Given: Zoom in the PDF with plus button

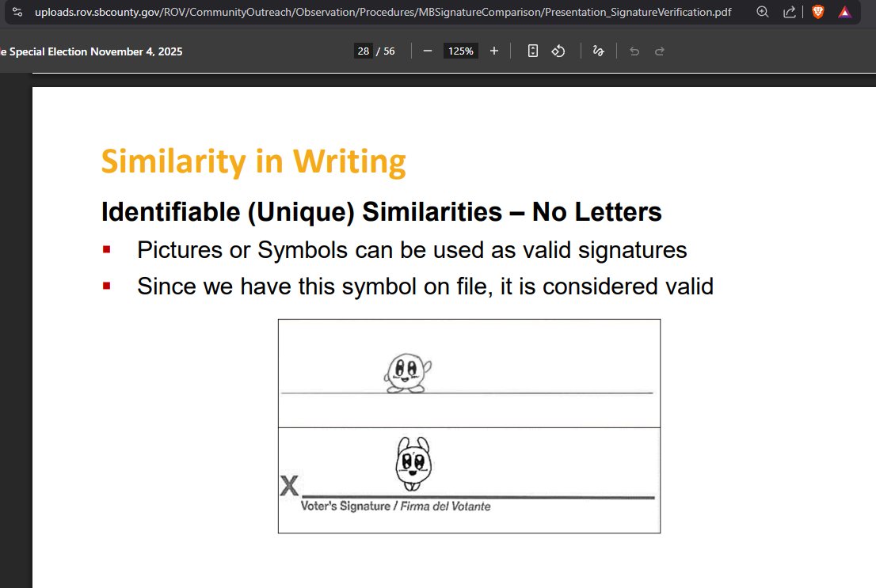Looking at the screenshot, I should click(x=494, y=51).
